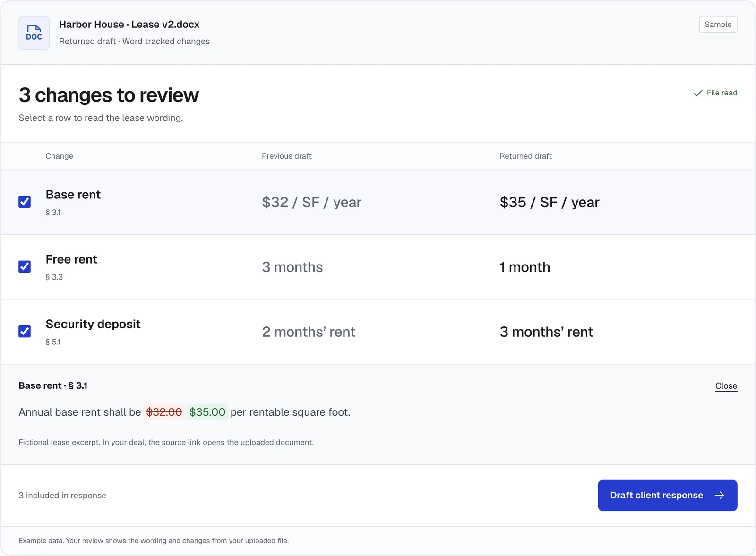Screen dimensions: 756x556
Task: Click the File read checkmark icon
Action: (x=697, y=93)
